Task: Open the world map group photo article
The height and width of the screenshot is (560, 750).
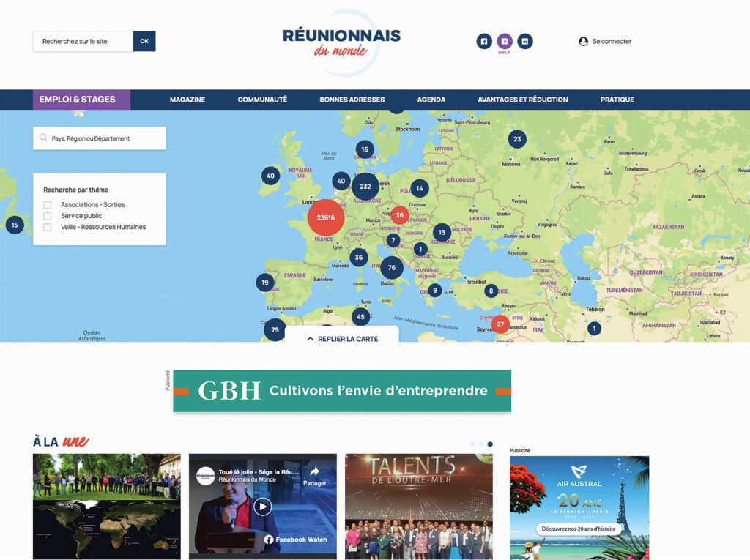Action: [107, 507]
